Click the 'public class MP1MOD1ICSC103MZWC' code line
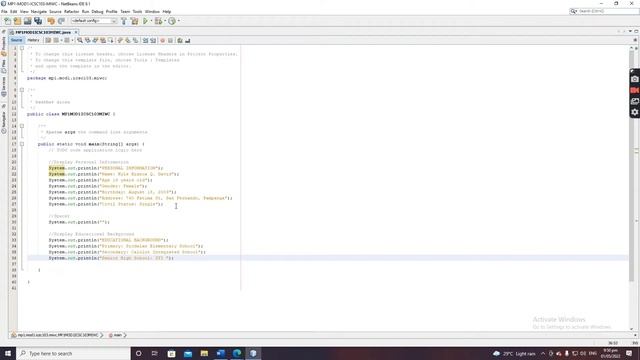This screenshot has width=640, height=360. coord(71,114)
